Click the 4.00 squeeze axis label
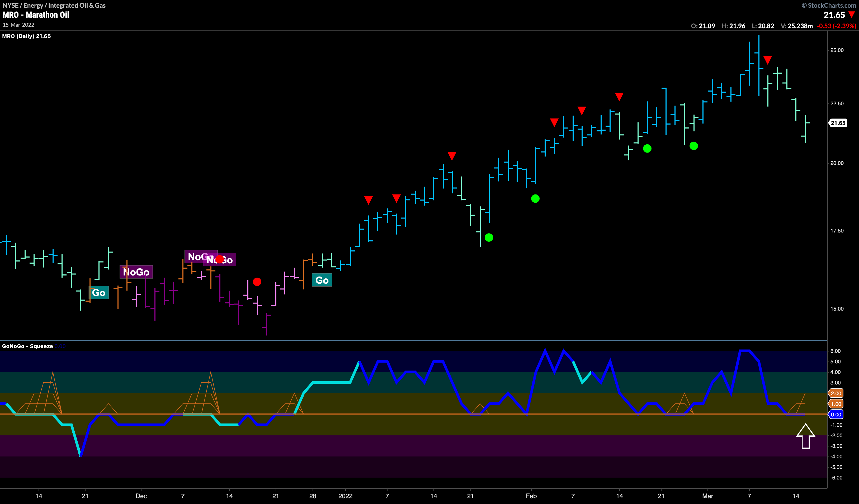The image size is (859, 504). click(836, 372)
